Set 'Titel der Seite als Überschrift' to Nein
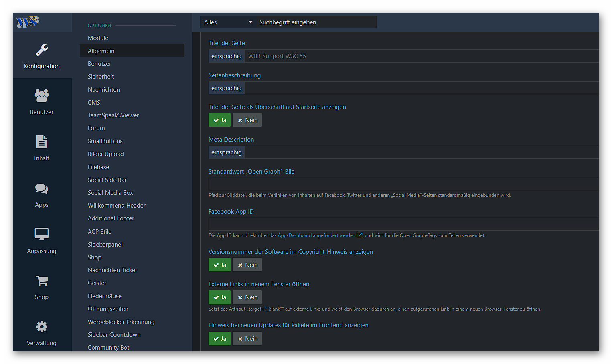 (247, 120)
